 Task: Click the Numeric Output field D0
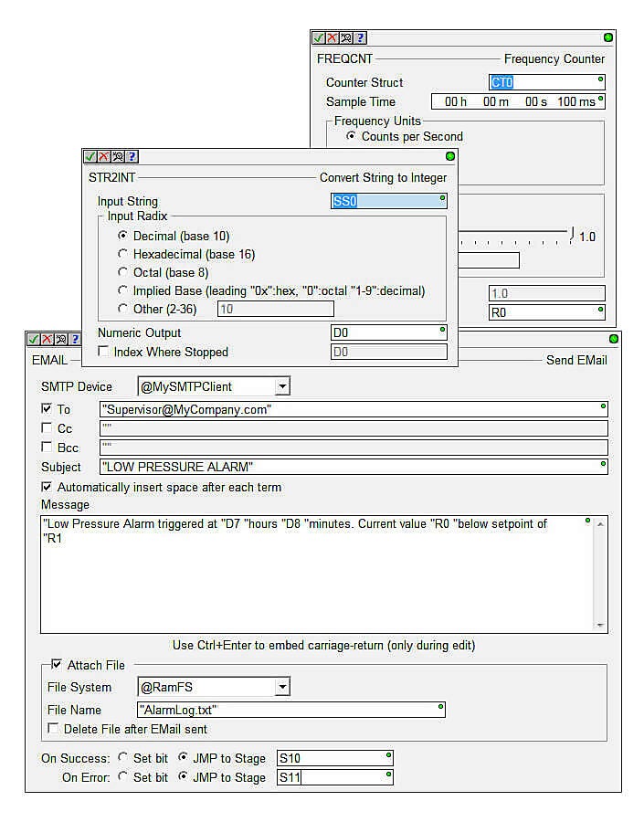(388, 332)
